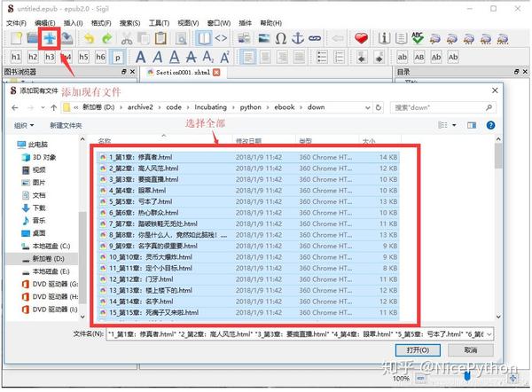Align text left

pos(248,57)
